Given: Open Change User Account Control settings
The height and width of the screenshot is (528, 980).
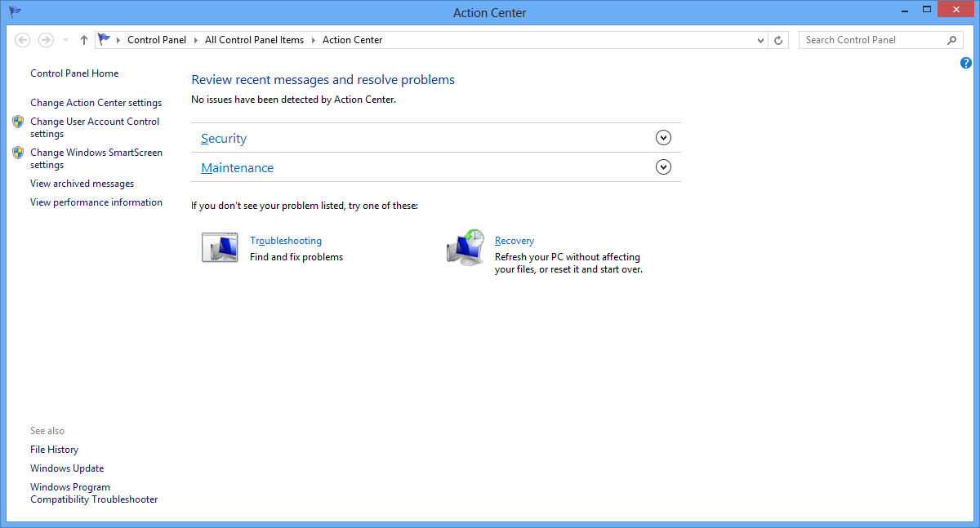Looking at the screenshot, I should coord(95,127).
